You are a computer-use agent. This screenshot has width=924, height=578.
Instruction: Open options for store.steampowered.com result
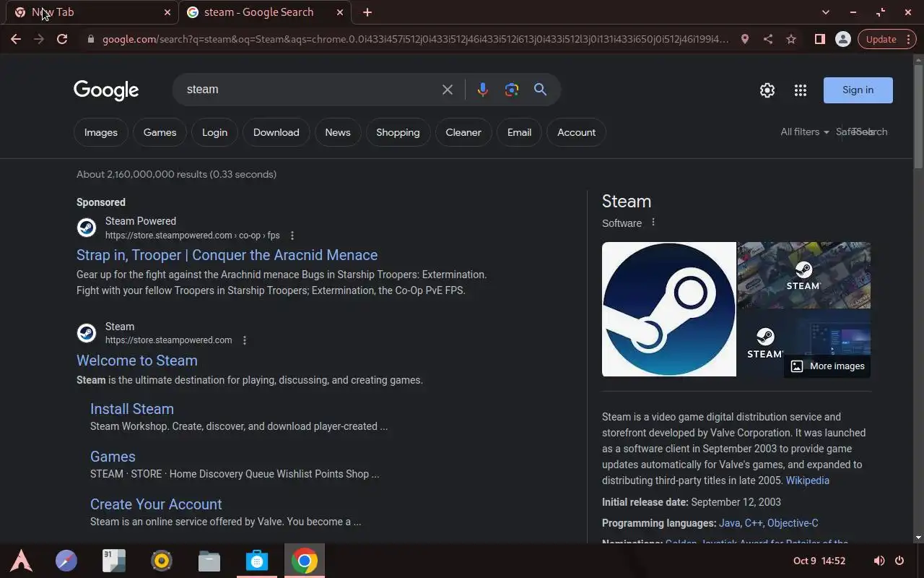[x=245, y=340]
